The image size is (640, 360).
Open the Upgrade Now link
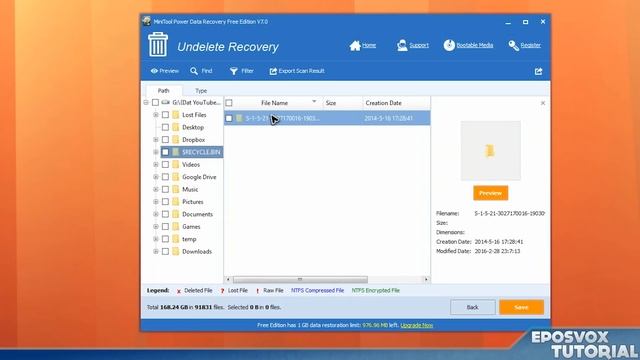[417, 325]
